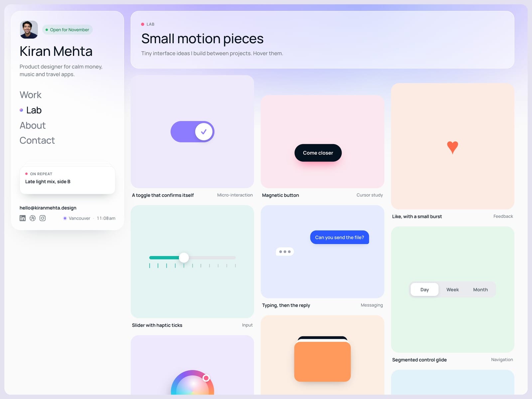This screenshot has height=399, width=532.
Task: Open the On Repeat music card
Action: [x=67, y=180]
